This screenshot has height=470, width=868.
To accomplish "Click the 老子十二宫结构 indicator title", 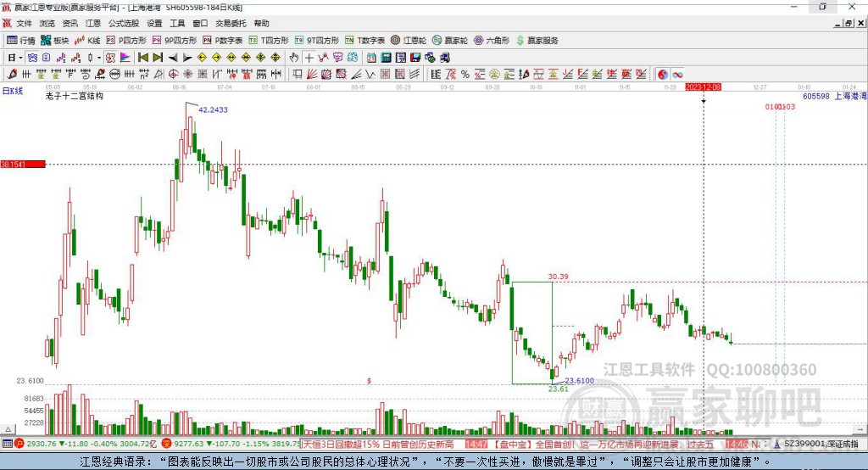I will (75, 96).
